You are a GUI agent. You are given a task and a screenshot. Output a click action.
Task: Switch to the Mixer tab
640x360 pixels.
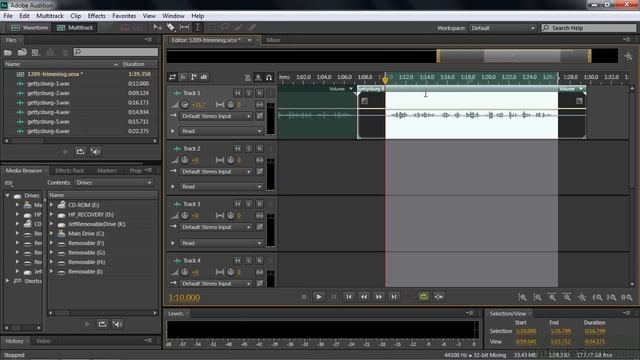point(273,40)
